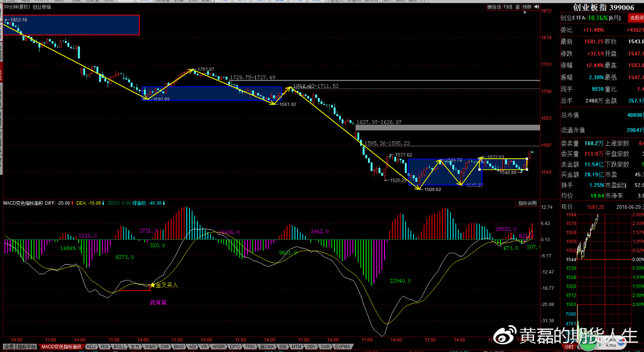Screen dimensions: 644x352
Task: Open the 指标平台 tab
Action: pos(27,346)
